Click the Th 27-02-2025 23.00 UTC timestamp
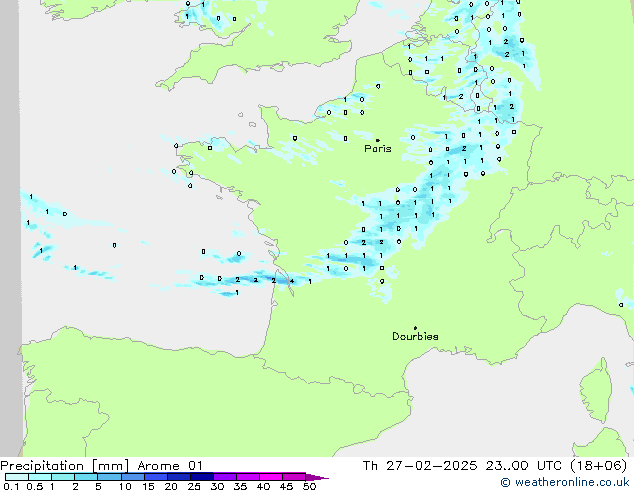This screenshot has width=634, height=490. (462, 466)
